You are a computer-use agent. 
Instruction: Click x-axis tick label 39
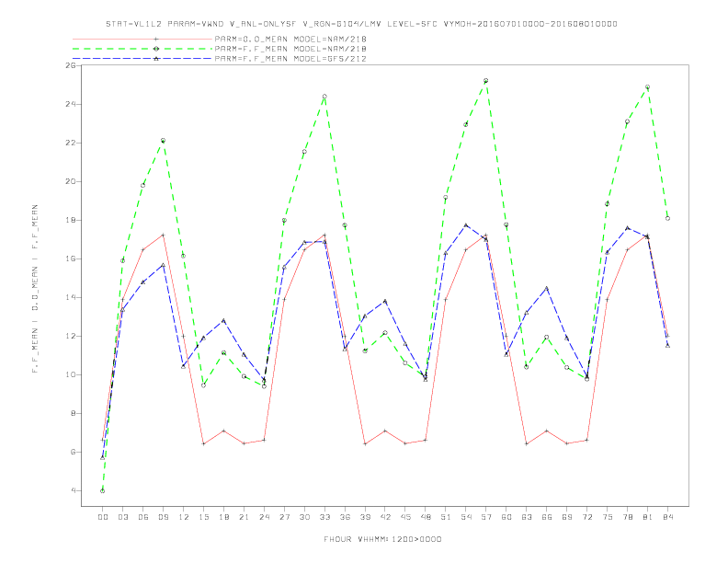(x=365, y=517)
